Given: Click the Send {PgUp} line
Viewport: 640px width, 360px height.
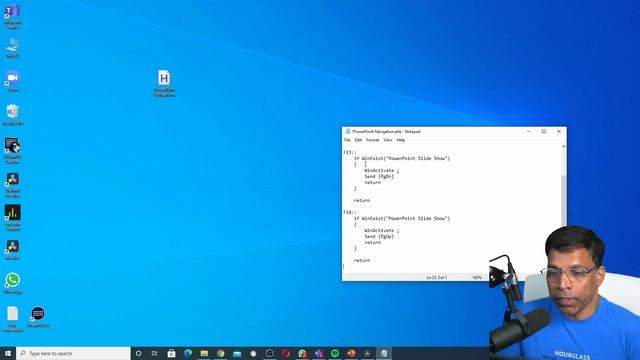Looking at the screenshot, I should click(x=379, y=236).
